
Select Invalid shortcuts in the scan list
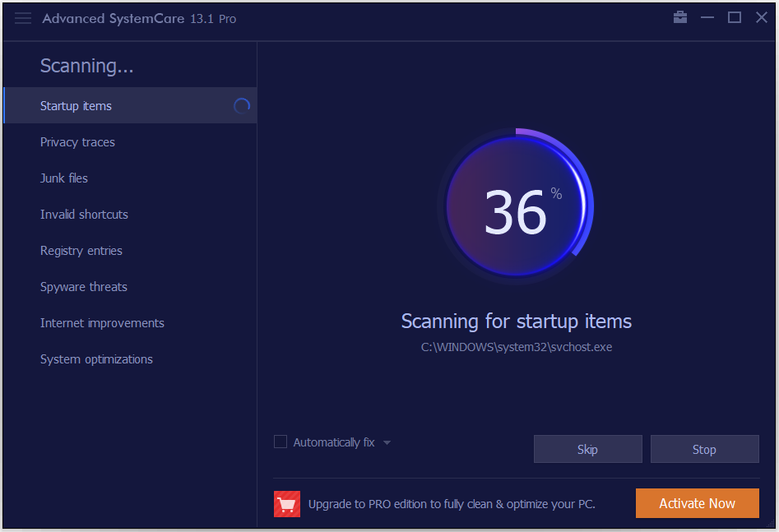coord(130,215)
